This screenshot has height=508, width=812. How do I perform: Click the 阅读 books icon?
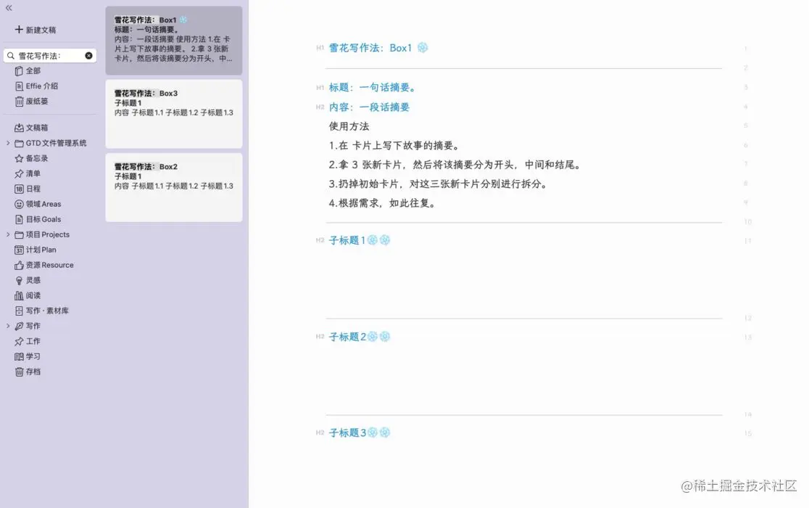[19, 295]
